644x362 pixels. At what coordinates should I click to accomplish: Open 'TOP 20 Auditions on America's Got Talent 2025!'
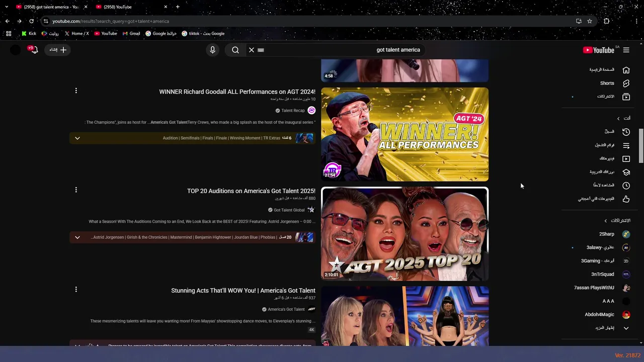pos(251,191)
